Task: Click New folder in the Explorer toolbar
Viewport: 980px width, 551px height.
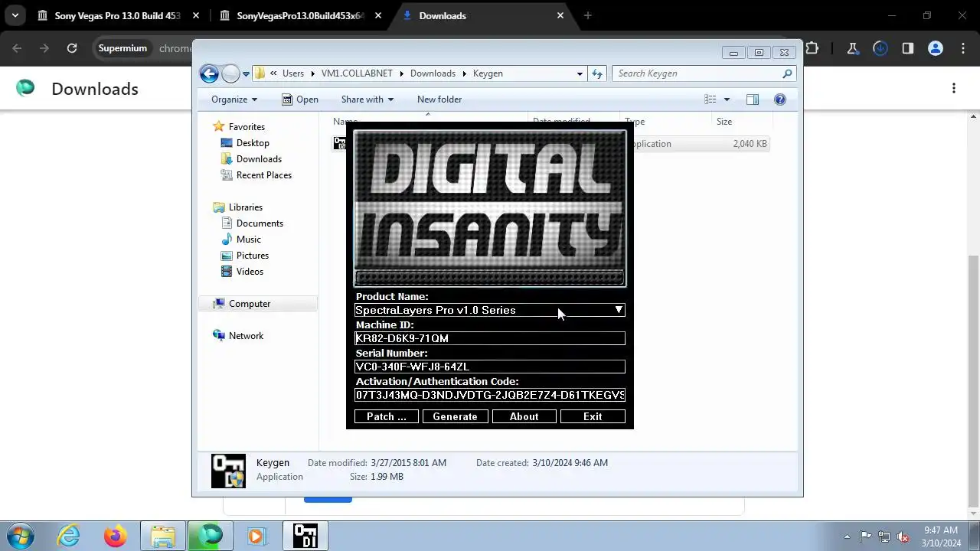Action: (x=439, y=99)
